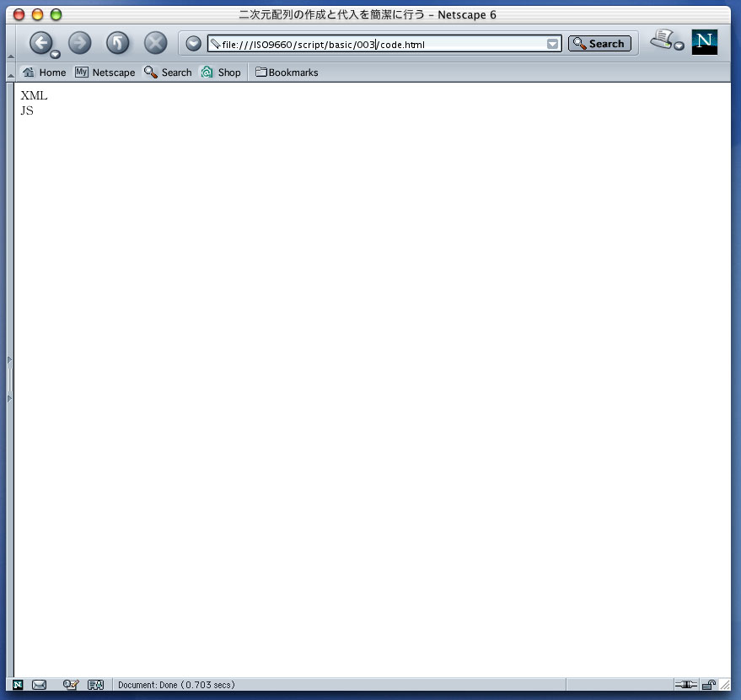Click the online/offline connection plug icon
The width and height of the screenshot is (741, 700).
pos(685,685)
